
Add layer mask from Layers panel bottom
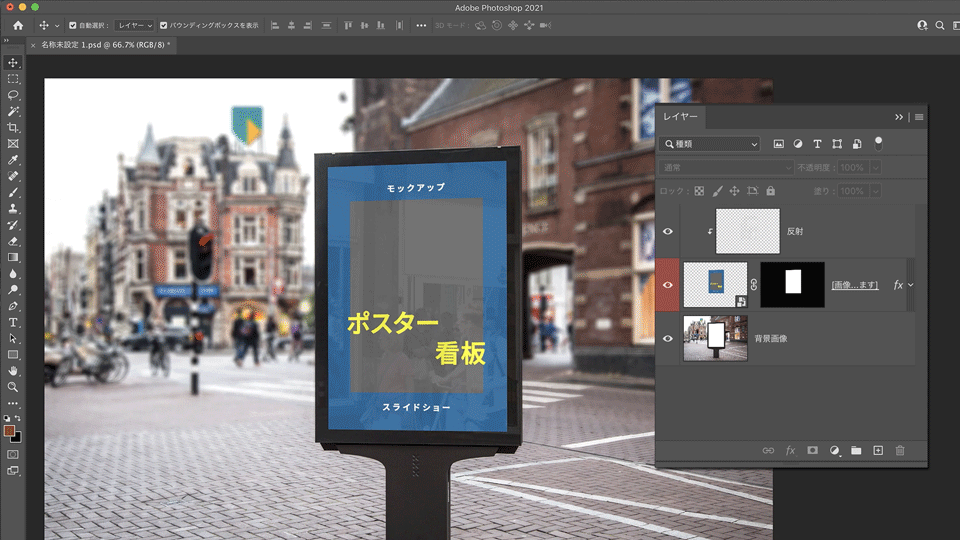(x=812, y=451)
